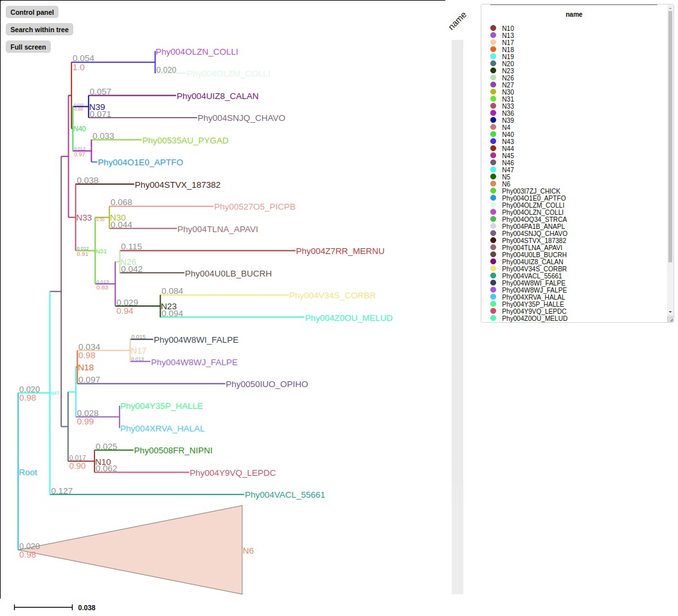Screen dimensions: 678x616
Task: Click the N6 legend icon
Action: [x=492, y=184]
